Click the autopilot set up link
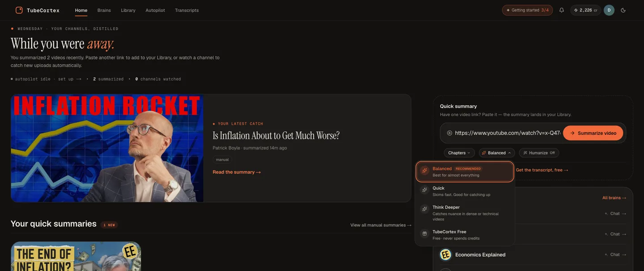This screenshot has width=644, height=271. (70, 79)
